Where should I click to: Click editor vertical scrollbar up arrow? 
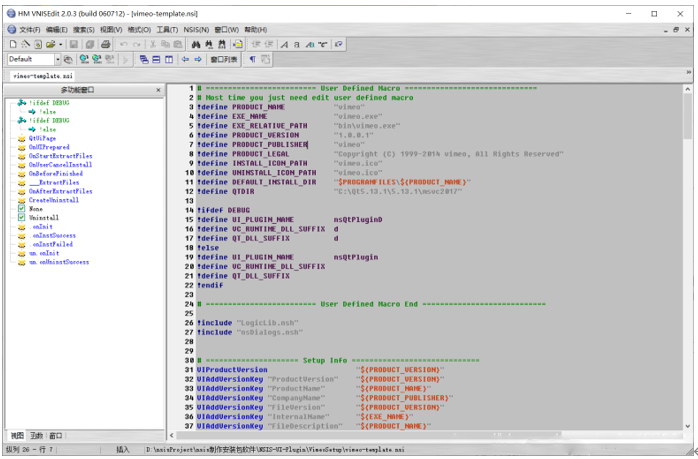(688, 89)
